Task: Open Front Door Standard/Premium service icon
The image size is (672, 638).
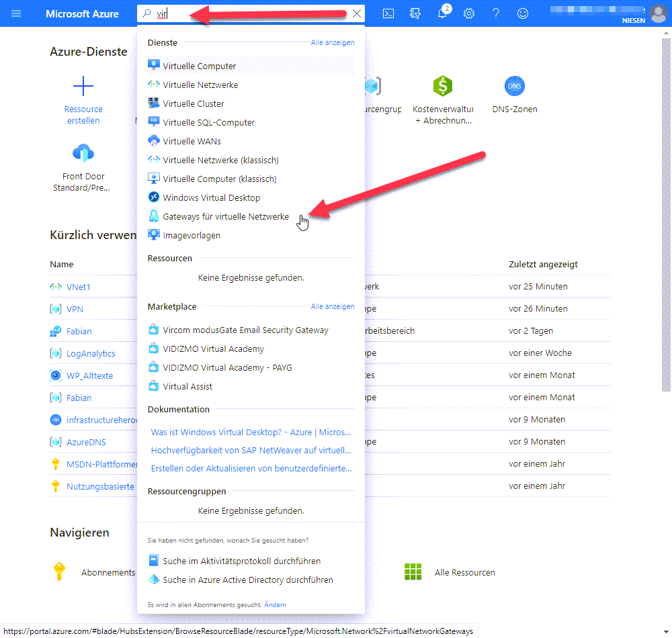Action: [83, 153]
